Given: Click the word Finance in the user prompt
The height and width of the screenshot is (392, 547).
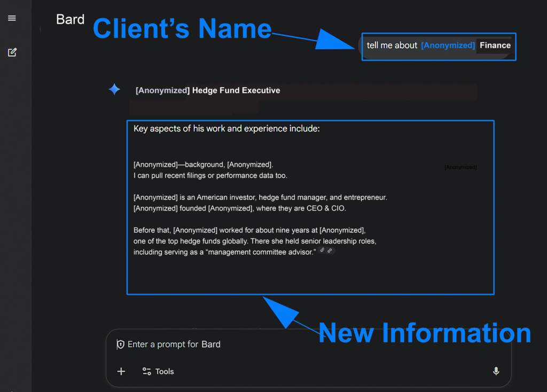Looking at the screenshot, I should (x=495, y=45).
